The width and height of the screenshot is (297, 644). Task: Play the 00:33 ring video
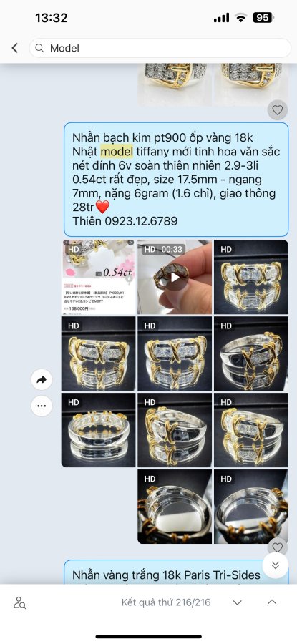pyautogui.click(x=175, y=277)
